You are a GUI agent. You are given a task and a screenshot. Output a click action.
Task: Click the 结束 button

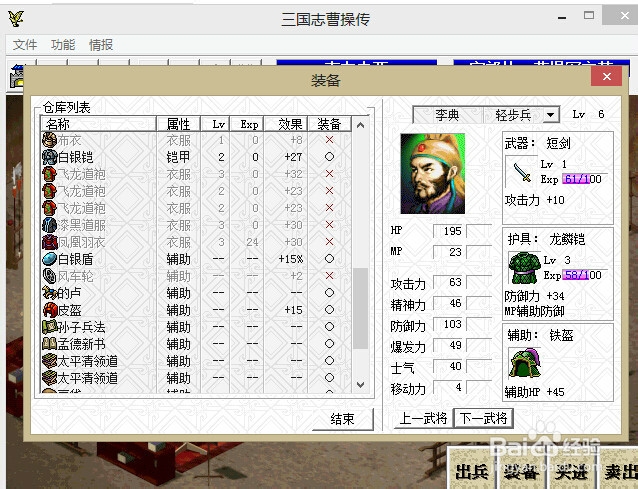coord(343,419)
